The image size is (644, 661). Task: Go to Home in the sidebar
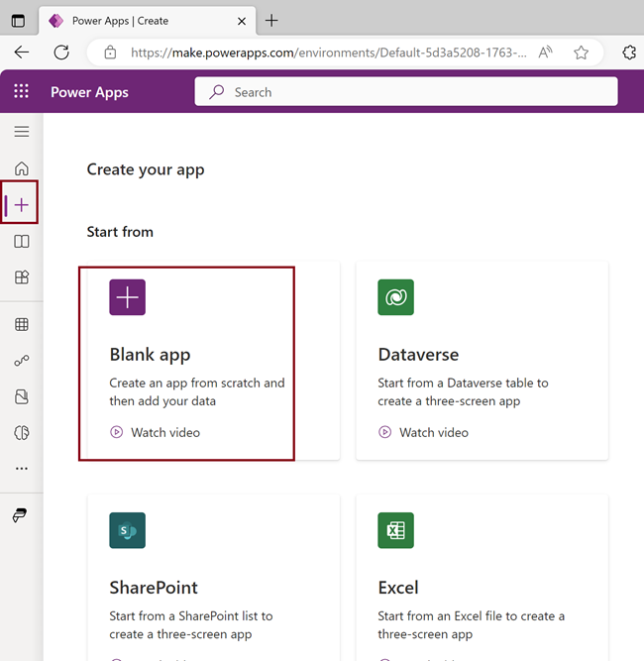22,168
